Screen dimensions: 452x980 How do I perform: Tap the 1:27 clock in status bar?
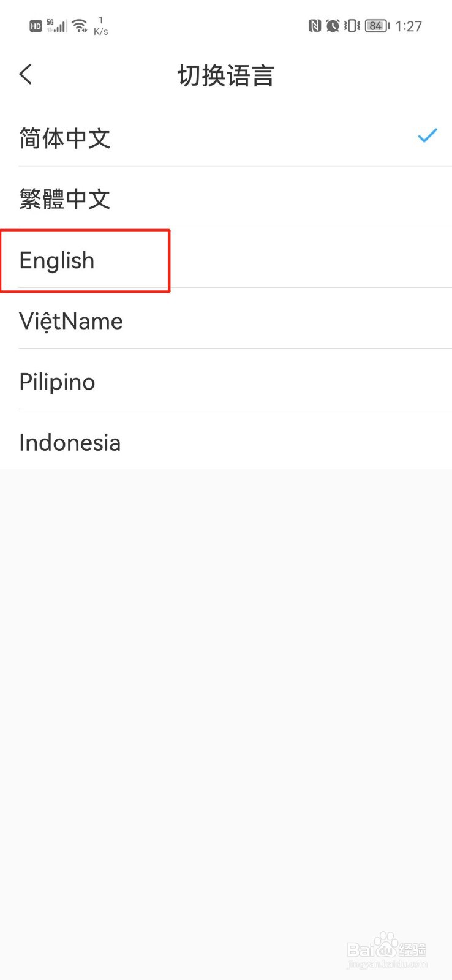(x=409, y=26)
